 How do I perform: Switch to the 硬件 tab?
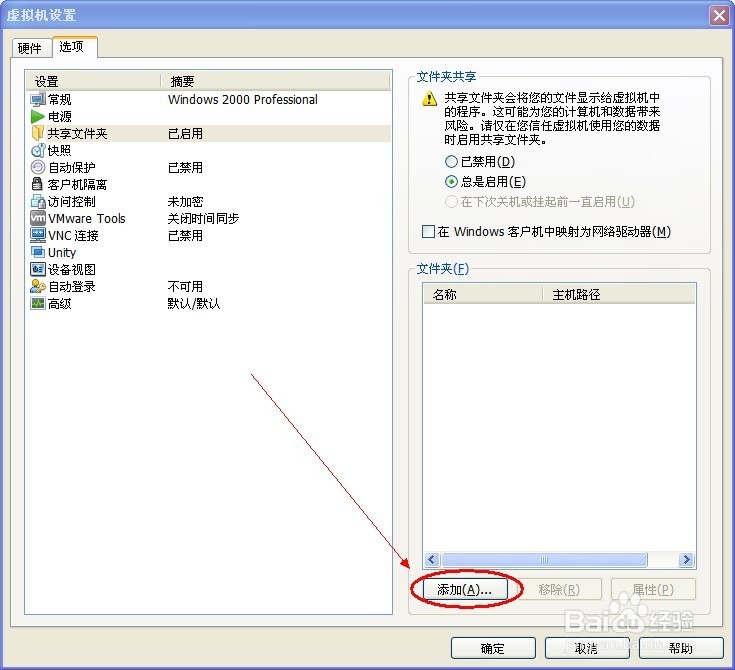click(30, 48)
